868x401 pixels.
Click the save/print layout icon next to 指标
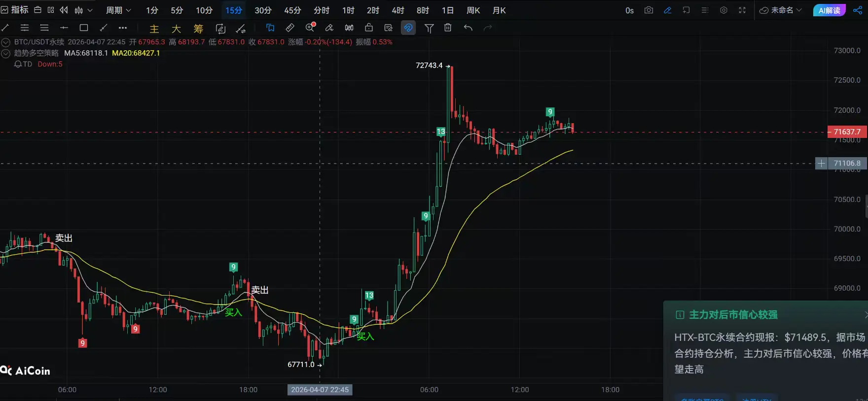click(37, 10)
